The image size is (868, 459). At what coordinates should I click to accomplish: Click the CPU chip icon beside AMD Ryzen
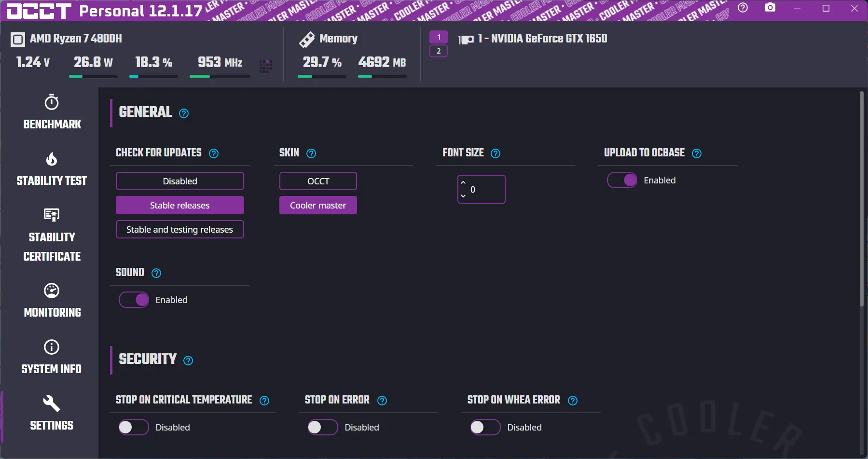point(18,39)
